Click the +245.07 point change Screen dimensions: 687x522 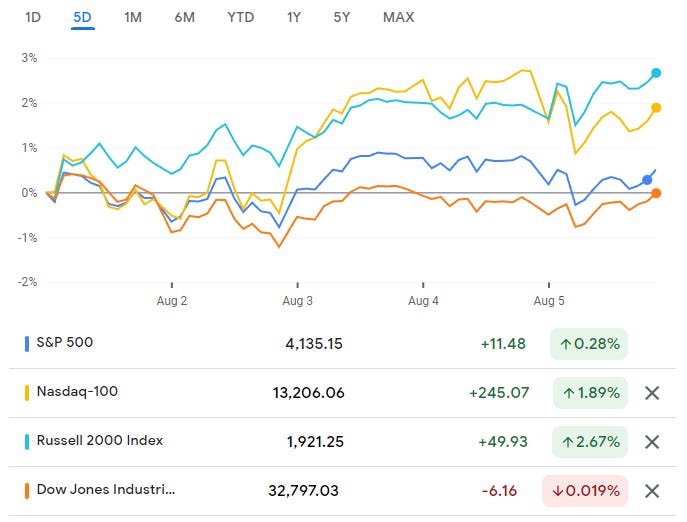tap(499, 393)
